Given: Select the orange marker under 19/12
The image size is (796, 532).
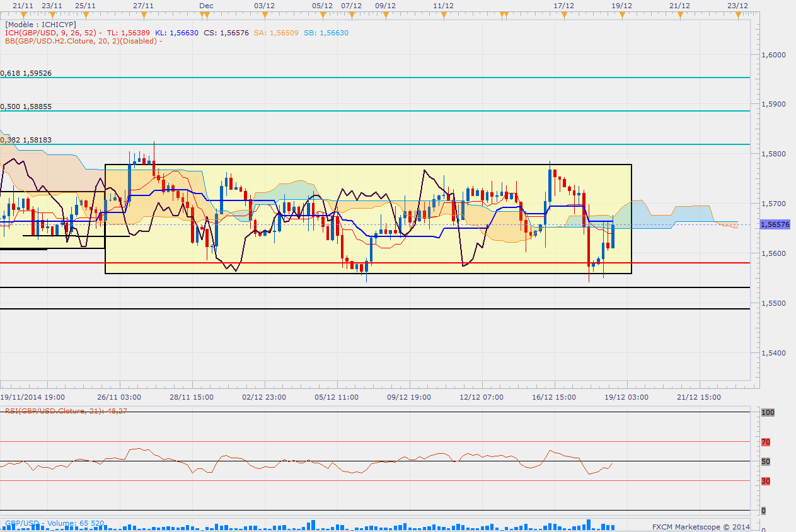Looking at the screenshot, I should point(622,14).
